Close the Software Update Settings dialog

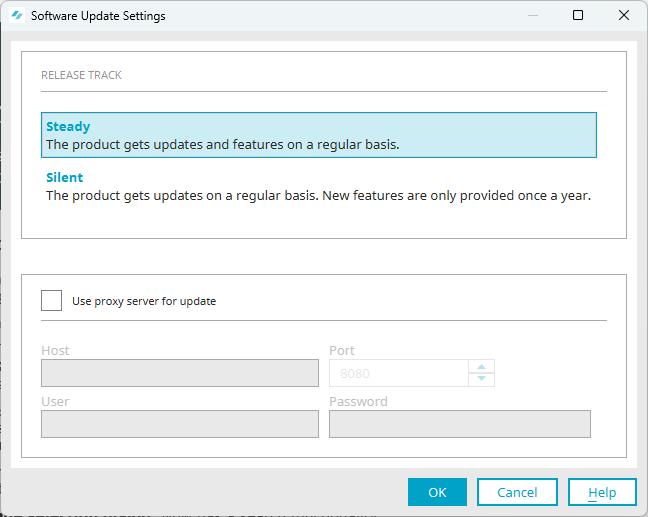pos(624,15)
